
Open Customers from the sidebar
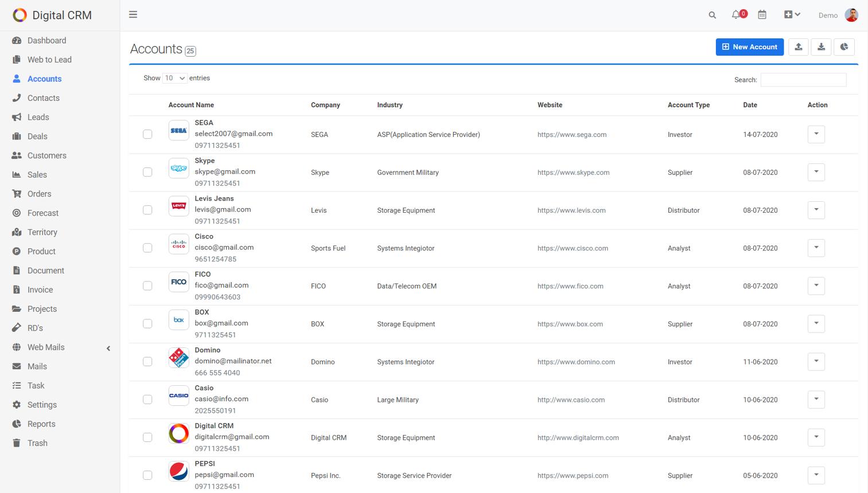tap(47, 155)
